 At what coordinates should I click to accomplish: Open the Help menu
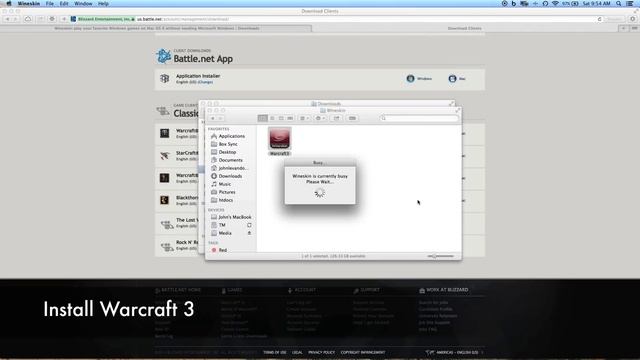tap(103, 4)
